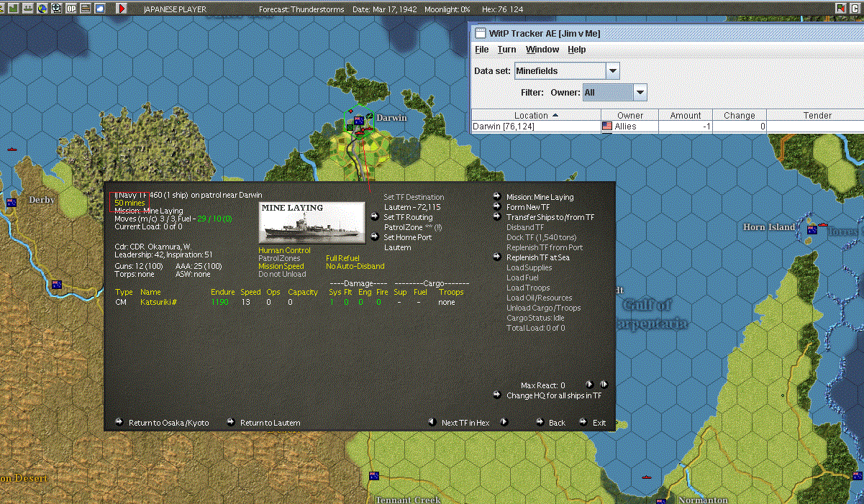The width and height of the screenshot is (864, 504).
Task: Click the Allies owner cell
Action: click(x=630, y=127)
